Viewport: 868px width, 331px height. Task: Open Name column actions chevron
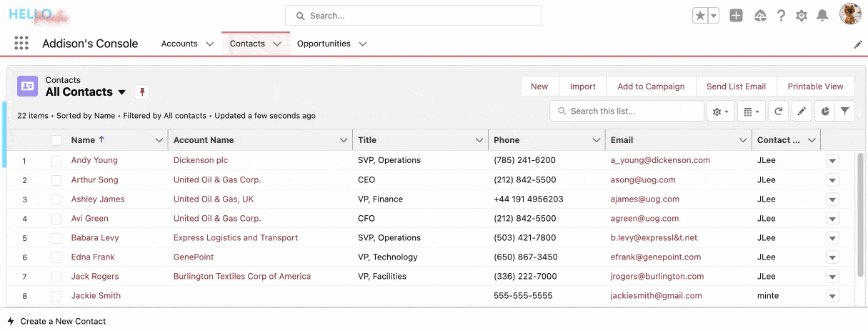point(159,140)
